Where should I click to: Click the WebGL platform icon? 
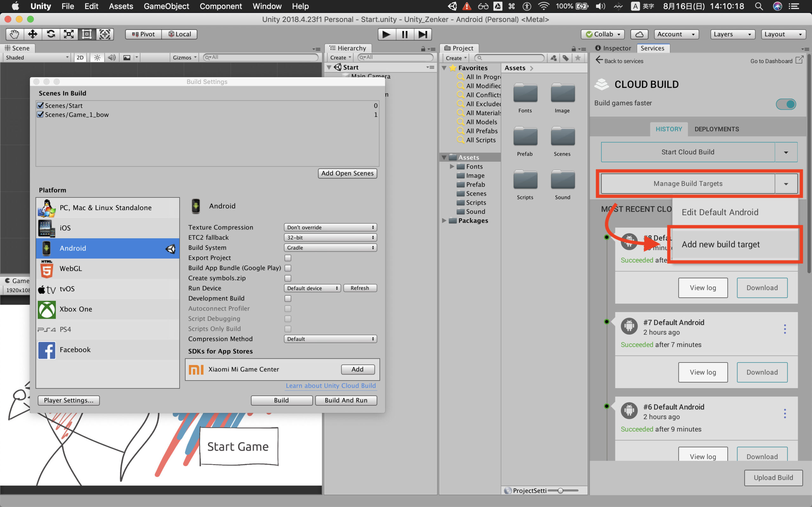coord(46,269)
